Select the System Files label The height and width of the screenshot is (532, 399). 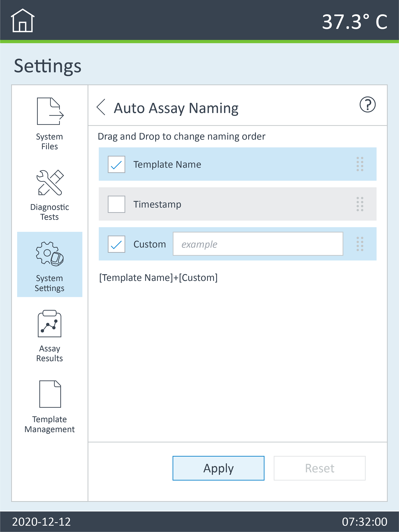point(49,142)
